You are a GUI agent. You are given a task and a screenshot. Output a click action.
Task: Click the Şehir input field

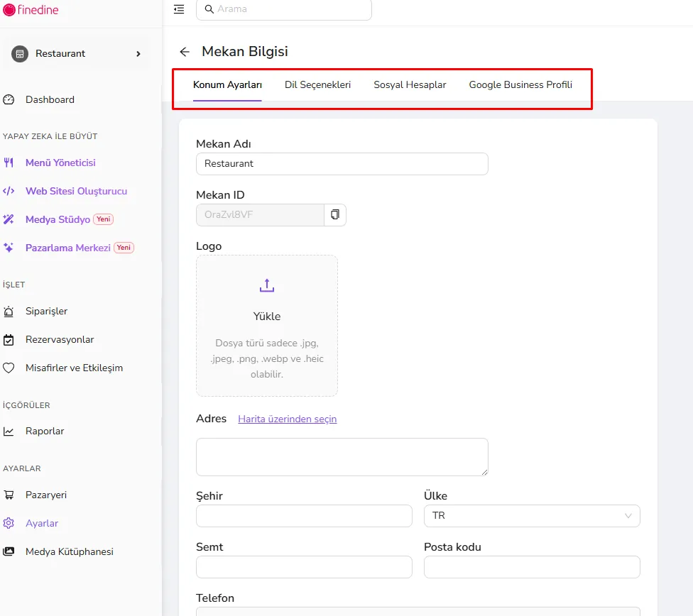pos(304,516)
